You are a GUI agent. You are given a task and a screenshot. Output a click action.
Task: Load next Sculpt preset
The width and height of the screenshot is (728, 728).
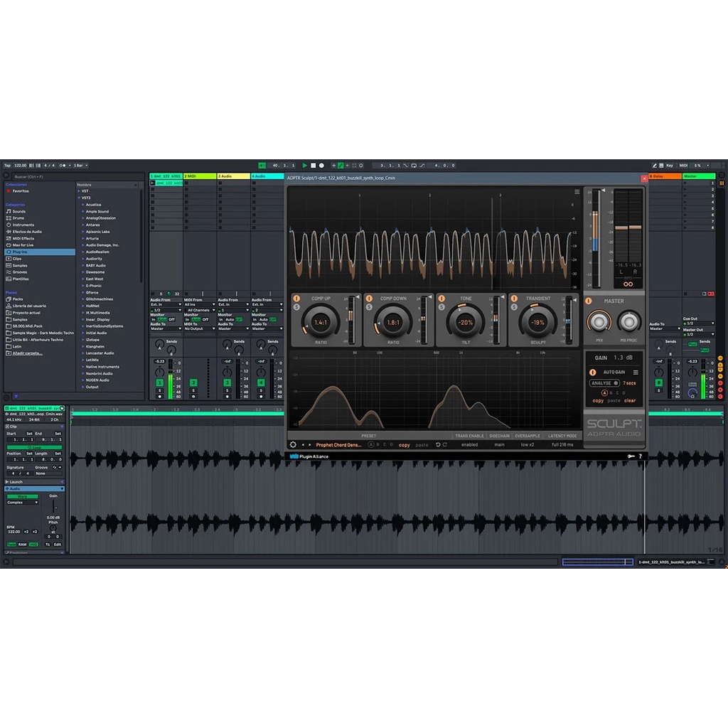tap(310, 444)
